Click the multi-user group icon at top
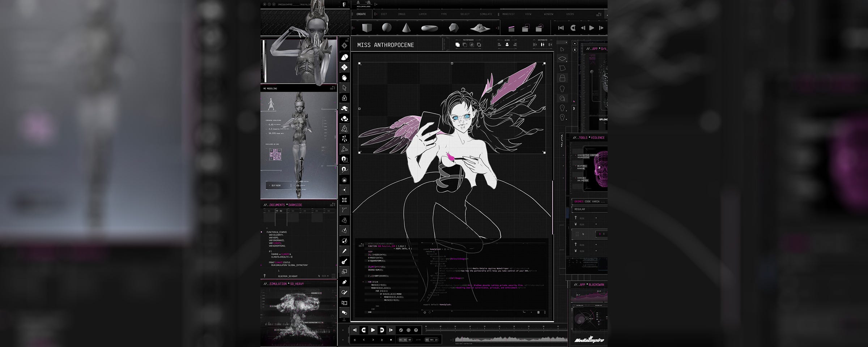Image resolution: width=868 pixels, height=347 pixels. tap(368, 2)
